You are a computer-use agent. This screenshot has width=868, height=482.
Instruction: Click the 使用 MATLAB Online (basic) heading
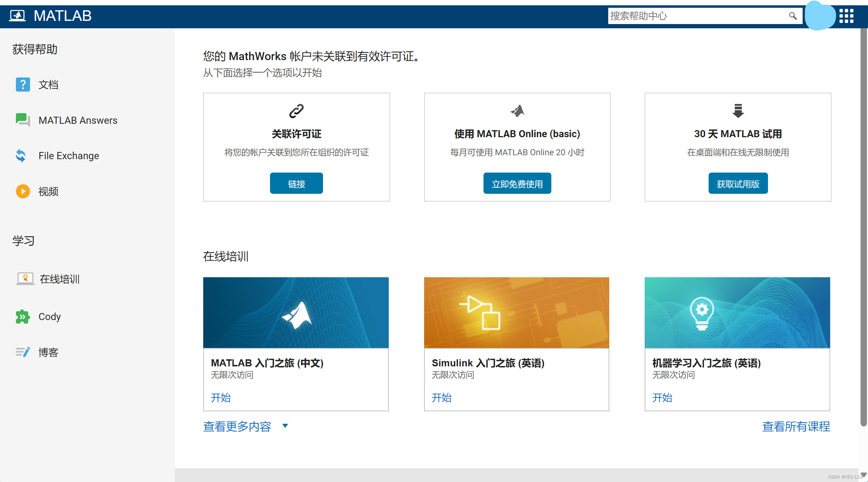[x=517, y=134]
